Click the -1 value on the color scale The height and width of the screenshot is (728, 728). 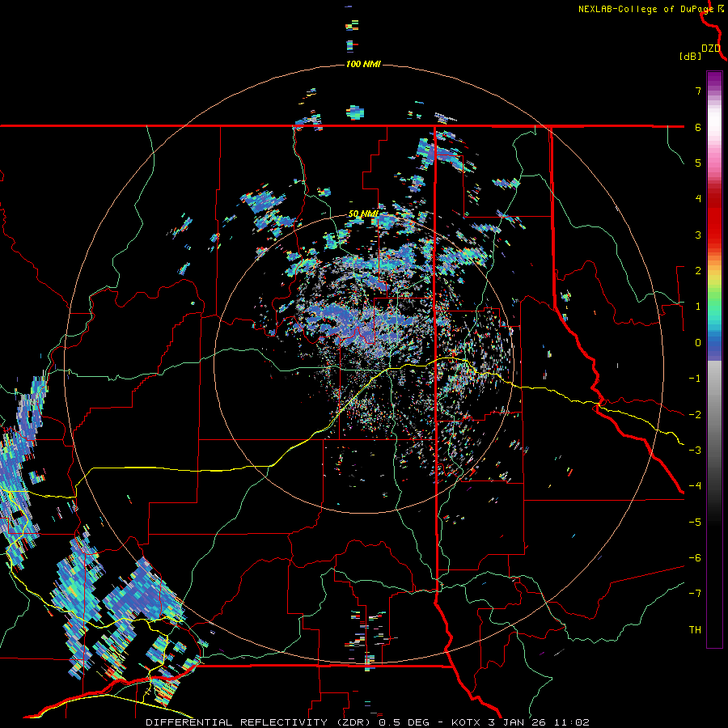695,379
